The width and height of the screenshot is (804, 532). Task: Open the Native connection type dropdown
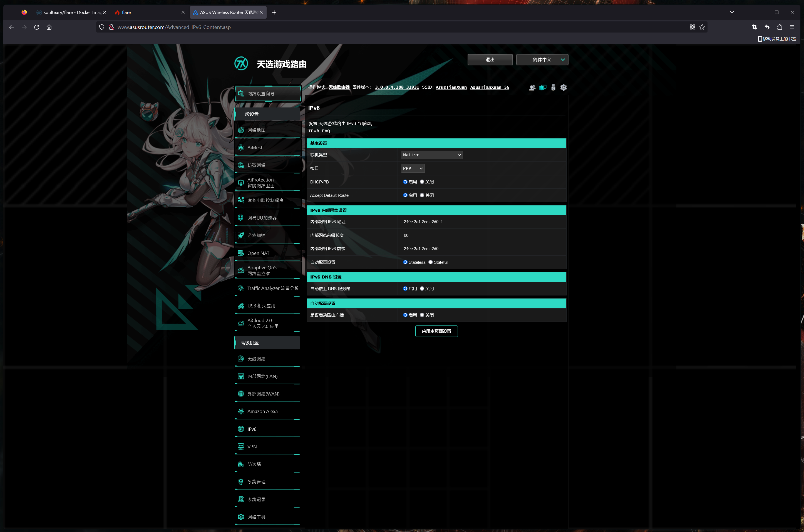(432, 155)
